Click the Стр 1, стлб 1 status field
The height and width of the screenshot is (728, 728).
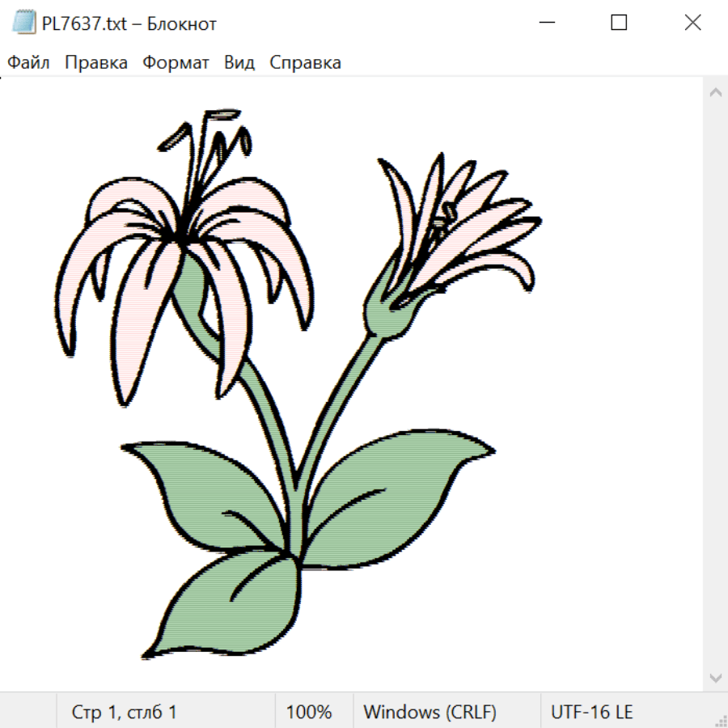(124, 712)
